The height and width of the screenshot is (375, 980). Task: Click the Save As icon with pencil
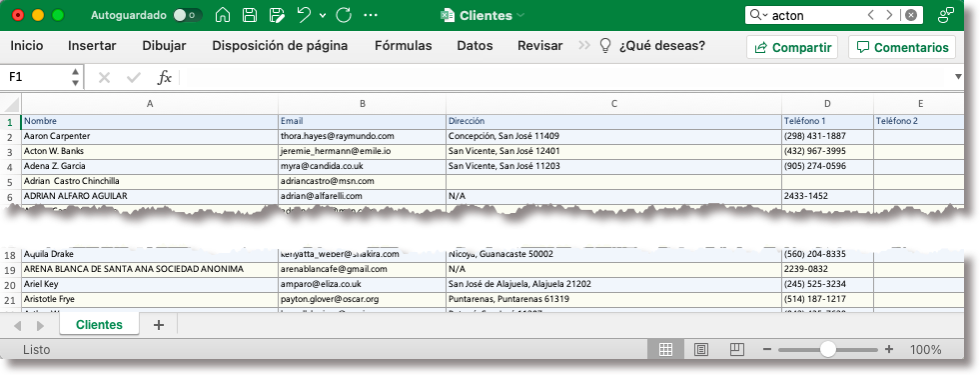click(277, 15)
